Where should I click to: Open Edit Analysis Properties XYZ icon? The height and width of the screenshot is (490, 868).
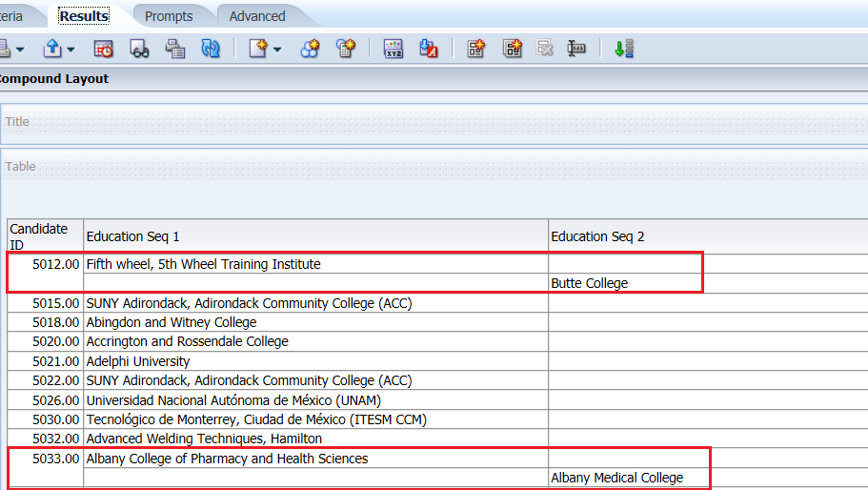tap(394, 49)
